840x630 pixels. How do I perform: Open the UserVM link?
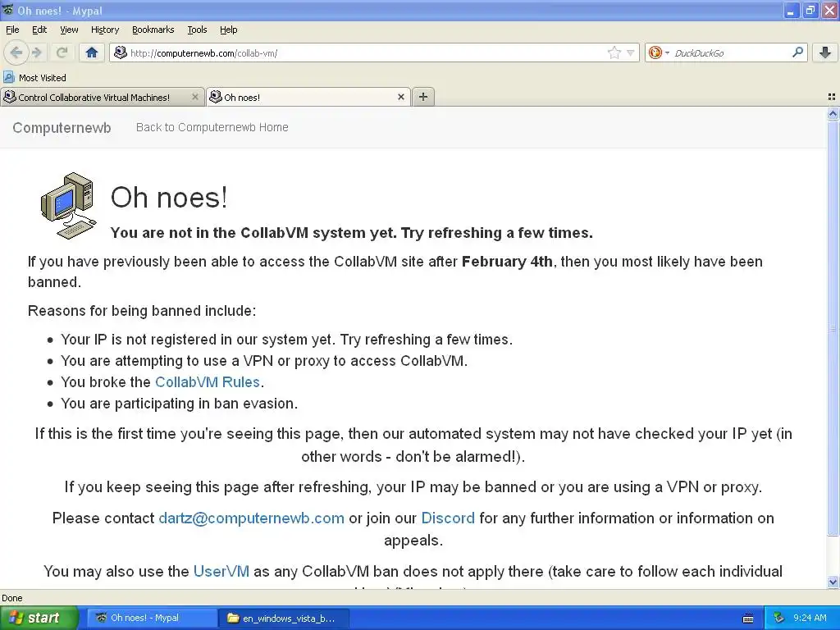[x=221, y=571]
